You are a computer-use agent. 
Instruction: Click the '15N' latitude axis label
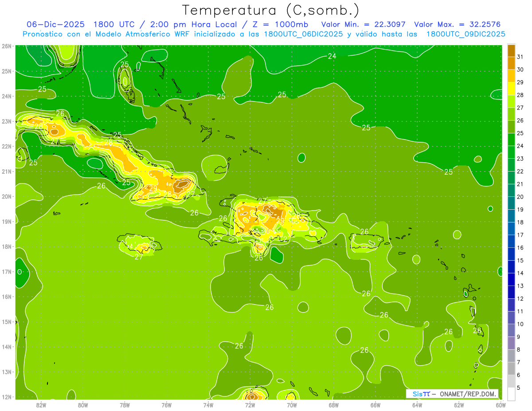click(7, 321)
